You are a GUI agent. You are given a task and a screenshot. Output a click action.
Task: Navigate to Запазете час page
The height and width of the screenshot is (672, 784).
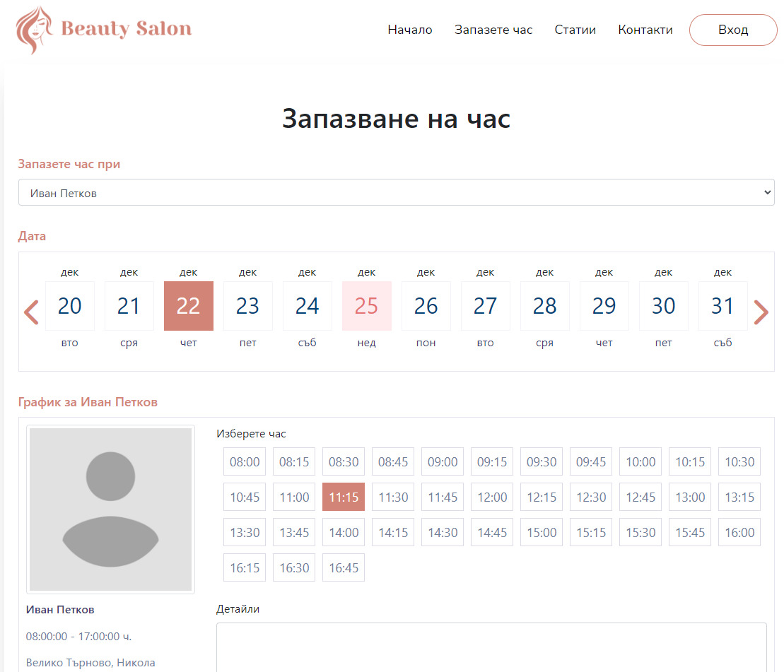coord(493,30)
